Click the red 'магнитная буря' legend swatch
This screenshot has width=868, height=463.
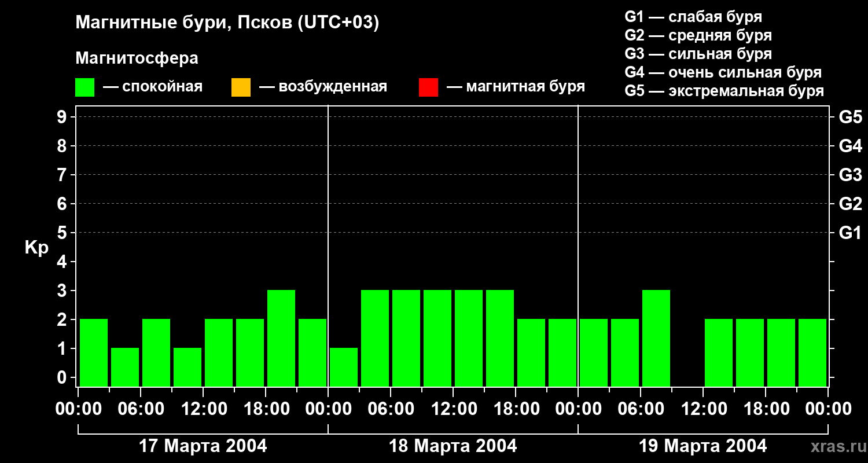pos(428,87)
